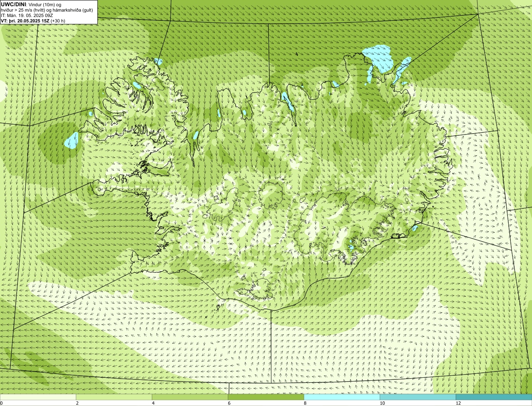Select the 8–10 light cyan color bar segment
The height and width of the screenshot is (406, 532).
342,397
